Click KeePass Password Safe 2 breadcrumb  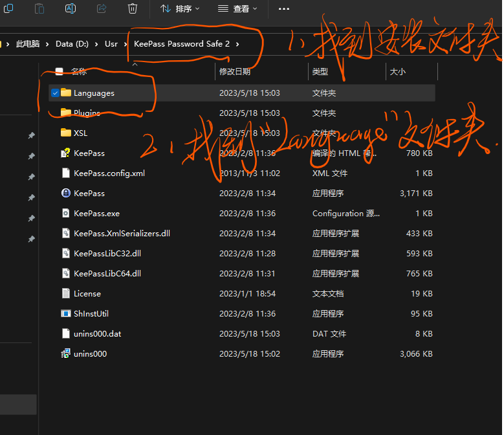pos(182,44)
